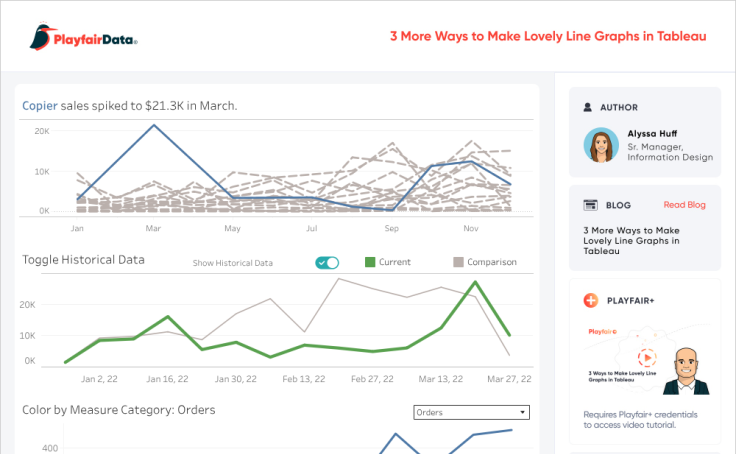Click the Author person icon

(x=588, y=107)
